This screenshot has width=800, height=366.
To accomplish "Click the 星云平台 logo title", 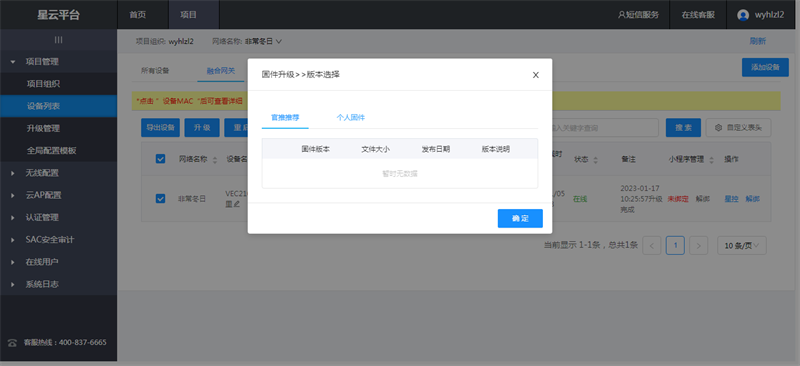I will pyautogui.click(x=58, y=15).
